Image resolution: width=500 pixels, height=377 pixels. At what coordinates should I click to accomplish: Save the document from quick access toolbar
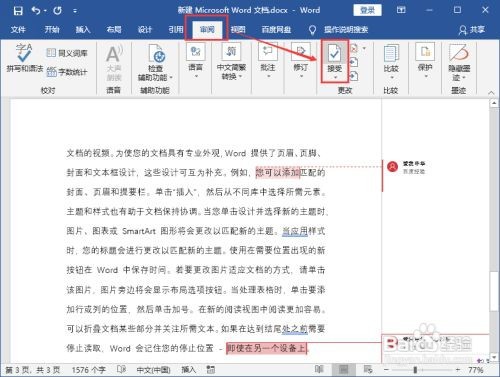tap(18, 11)
